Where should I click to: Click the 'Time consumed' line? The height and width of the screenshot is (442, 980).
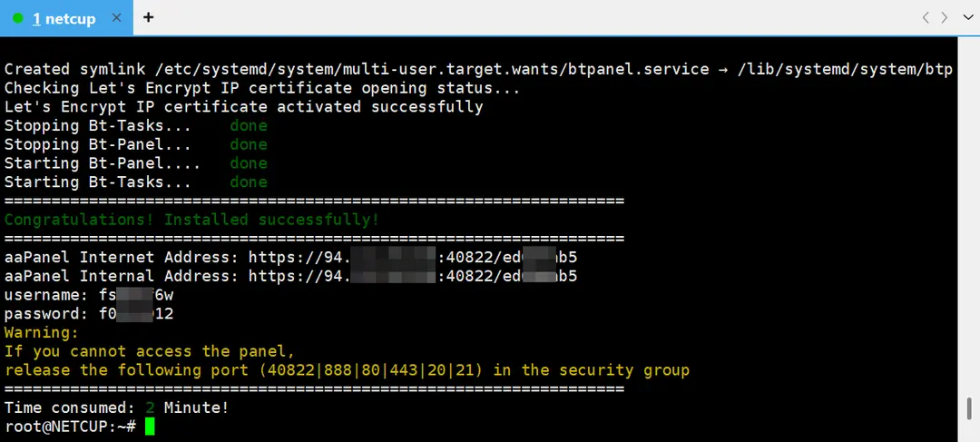[x=116, y=408]
